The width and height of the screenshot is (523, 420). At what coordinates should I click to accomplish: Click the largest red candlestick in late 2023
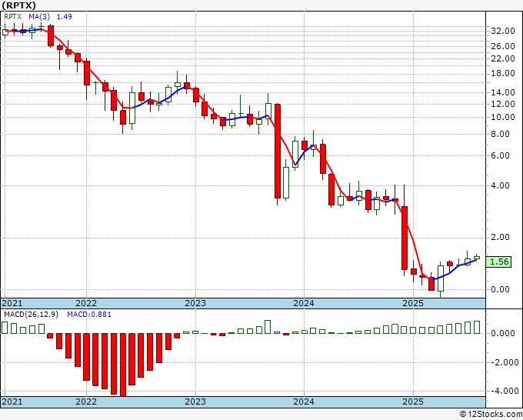click(x=278, y=151)
